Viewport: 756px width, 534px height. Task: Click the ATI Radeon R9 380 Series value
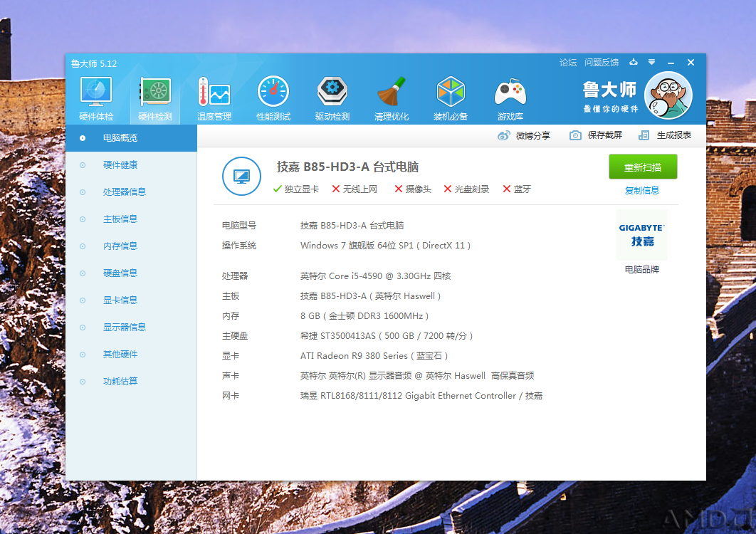tap(374, 356)
